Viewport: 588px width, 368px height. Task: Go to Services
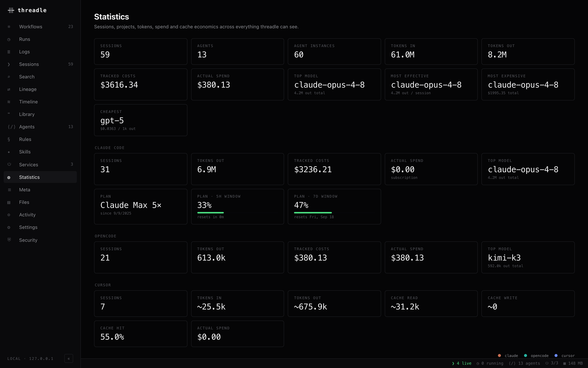point(40,165)
